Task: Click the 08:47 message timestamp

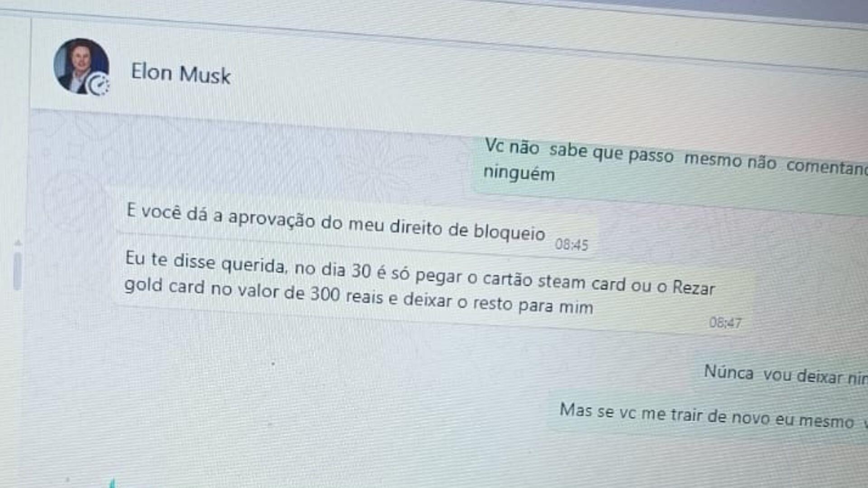Action: (x=725, y=323)
